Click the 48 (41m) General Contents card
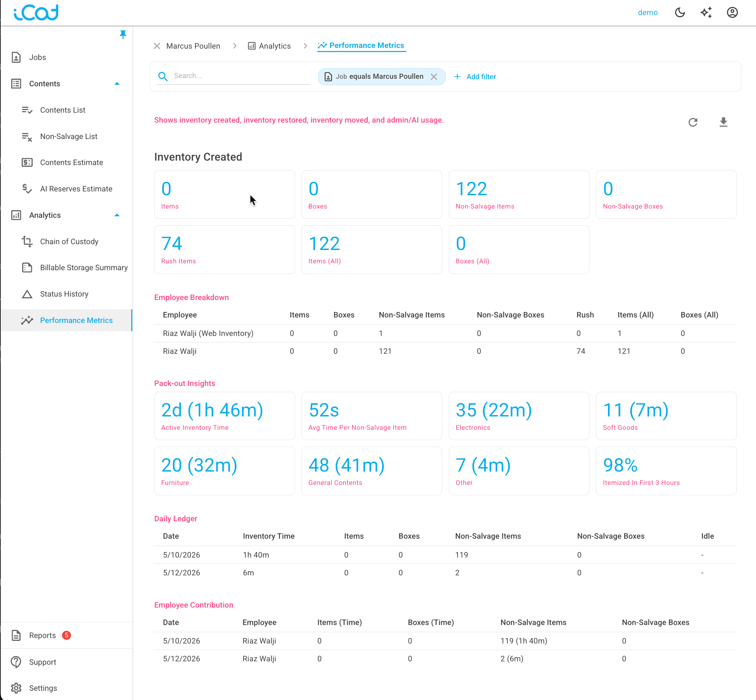756x700 pixels. 371,471
